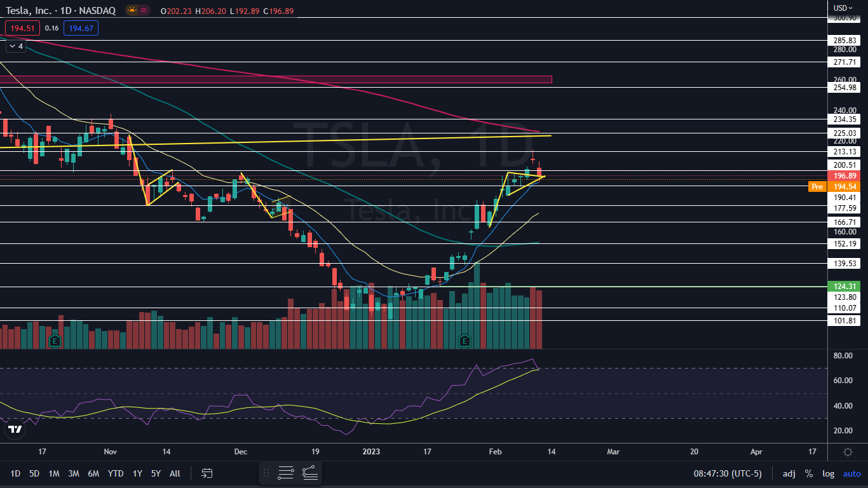Toggle percent scale mode

click(x=808, y=473)
